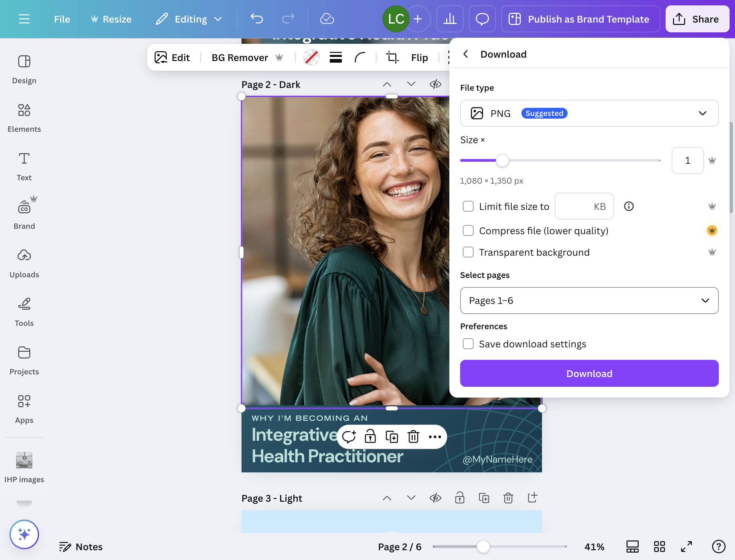The width and height of the screenshot is (735, 560).
Task: Open the border style lines icon
Action: [x=335, y=57]
